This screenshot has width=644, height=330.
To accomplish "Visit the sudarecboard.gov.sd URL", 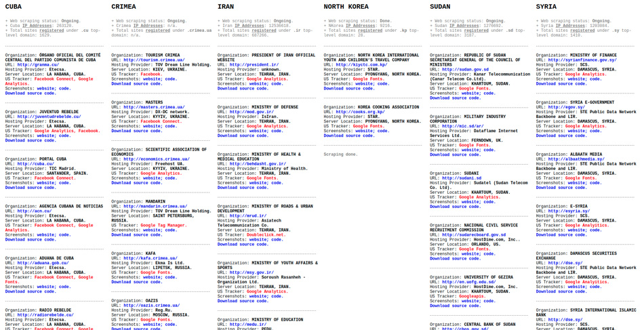I will pyautogui.click(x=474, y=234).
